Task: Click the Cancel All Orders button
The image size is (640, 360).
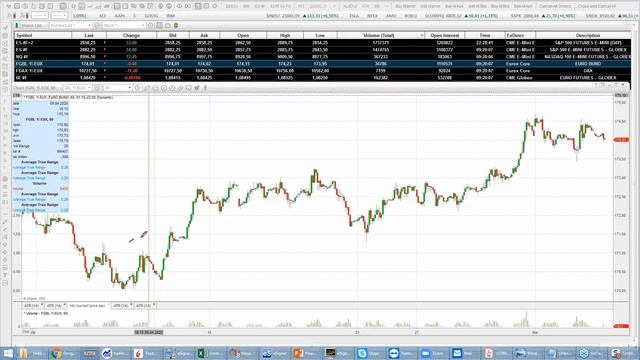Action: (x=555, y=7)
